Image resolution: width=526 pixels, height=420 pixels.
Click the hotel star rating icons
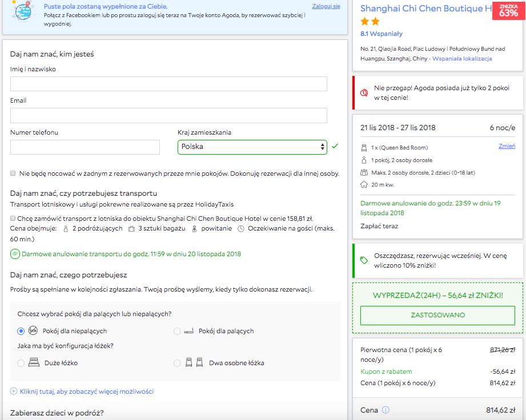point(370,22)
